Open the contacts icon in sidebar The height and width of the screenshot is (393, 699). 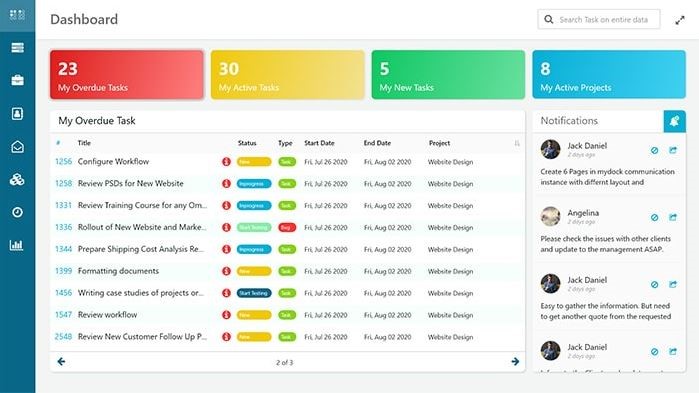(x=17, y=113)
